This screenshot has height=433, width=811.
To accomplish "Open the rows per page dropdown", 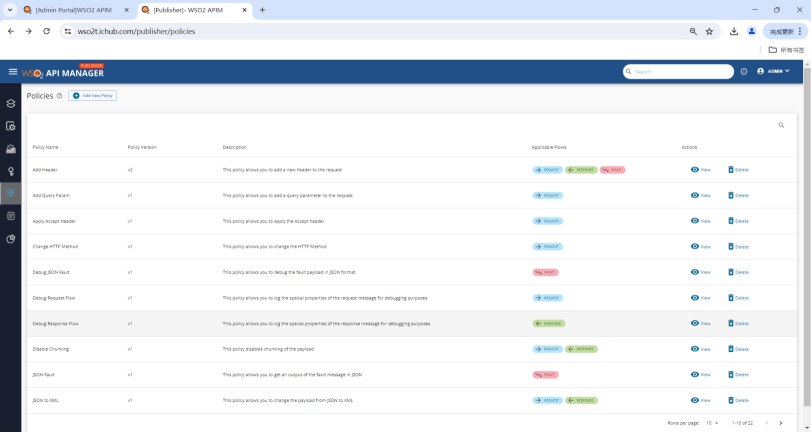I will [x=712, y=423].
